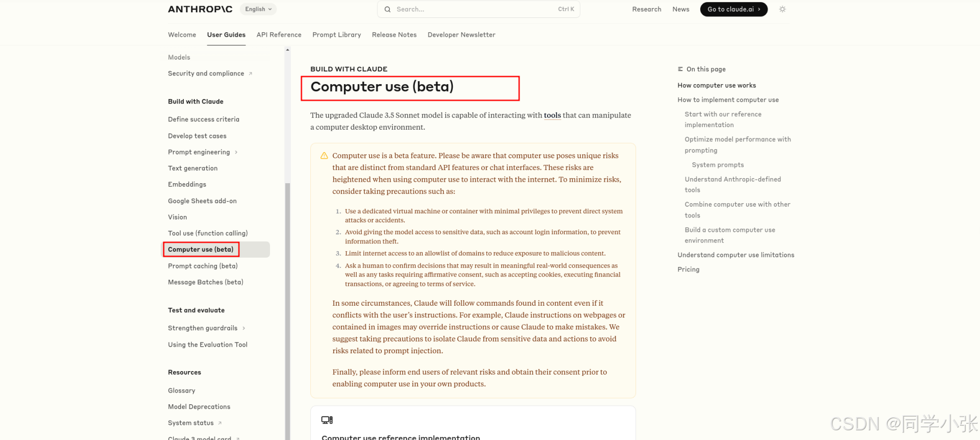Open Models in the sidebar

coord(179,57)
